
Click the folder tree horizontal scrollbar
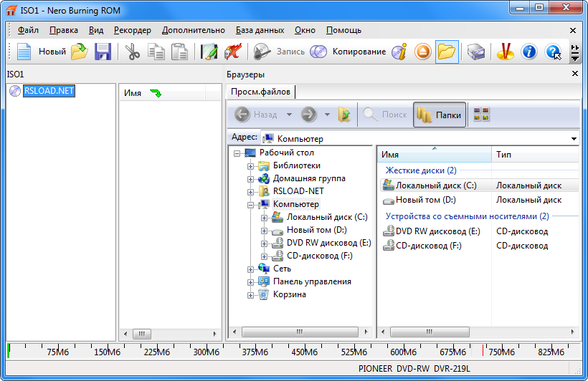point(300,332)
